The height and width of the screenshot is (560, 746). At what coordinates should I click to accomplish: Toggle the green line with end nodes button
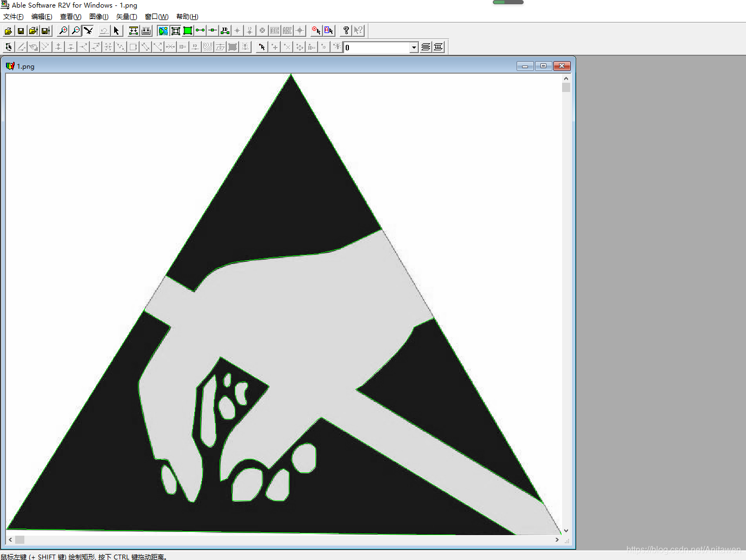pos(200,31)
